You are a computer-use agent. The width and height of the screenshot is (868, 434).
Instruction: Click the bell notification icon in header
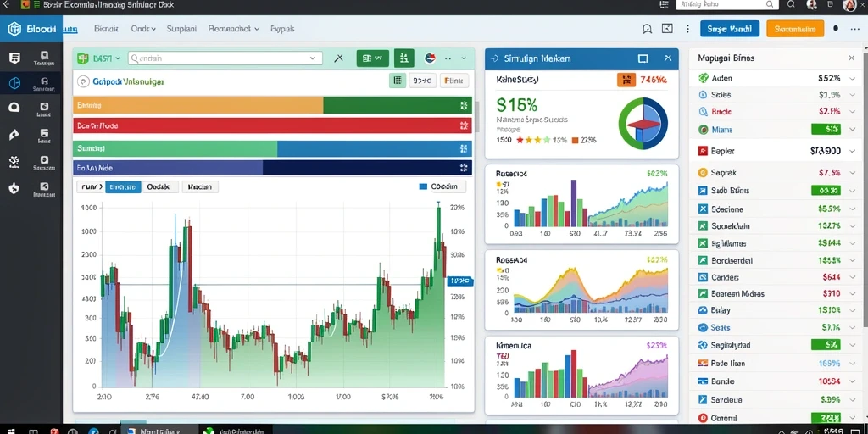point(647,29)
